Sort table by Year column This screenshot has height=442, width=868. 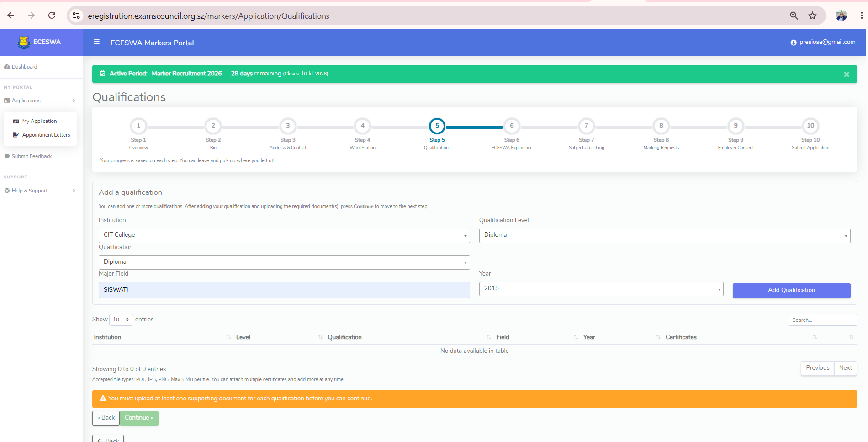coord(623,337)
